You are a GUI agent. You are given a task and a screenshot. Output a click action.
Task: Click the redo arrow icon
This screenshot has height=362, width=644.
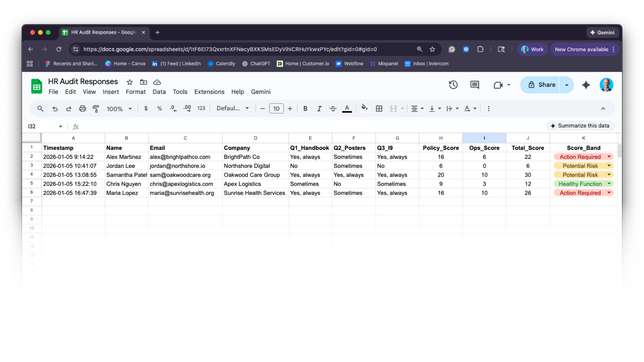[69, 109]
